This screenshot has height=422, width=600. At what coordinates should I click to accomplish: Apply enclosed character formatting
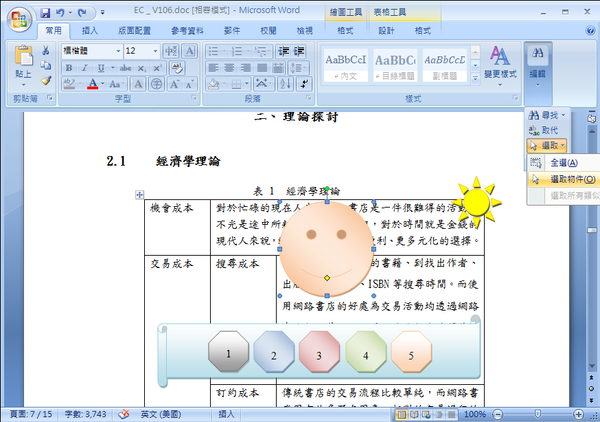[156, 84]
